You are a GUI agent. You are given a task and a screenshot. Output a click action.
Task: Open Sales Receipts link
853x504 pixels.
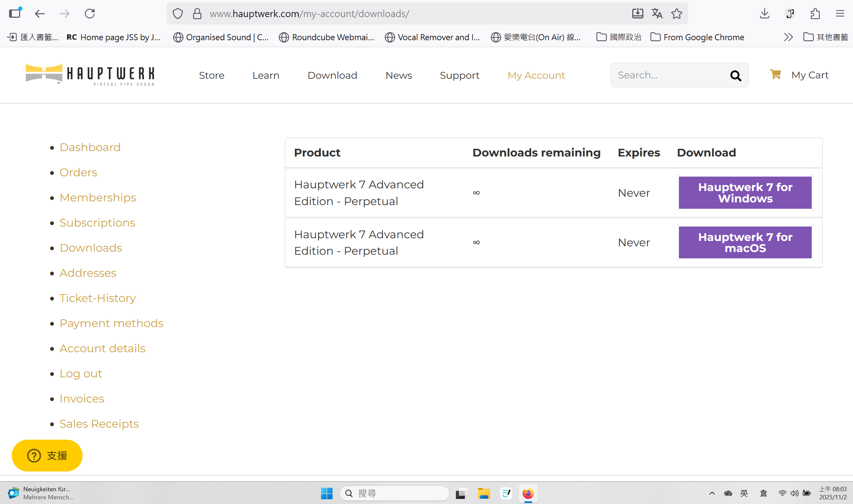click(99, 424)
